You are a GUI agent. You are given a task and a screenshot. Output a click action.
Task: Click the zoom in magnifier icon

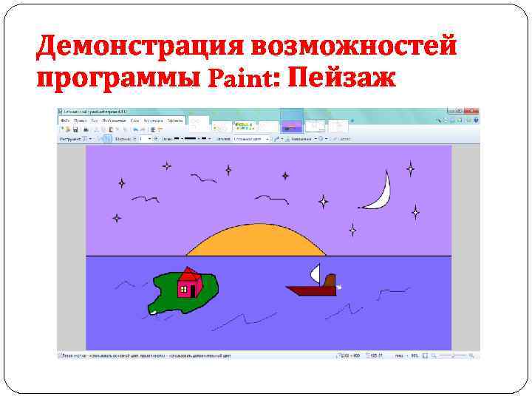471,356
